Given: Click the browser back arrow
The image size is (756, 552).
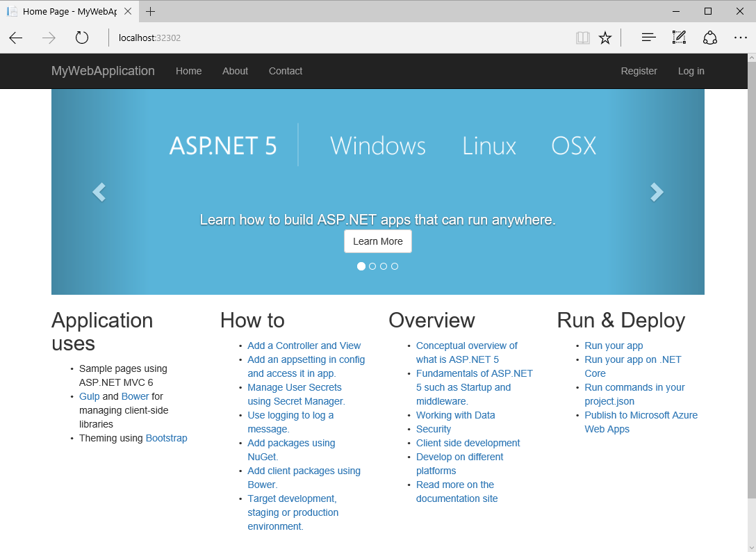Looking at the screenshot, I should point(16,38).
